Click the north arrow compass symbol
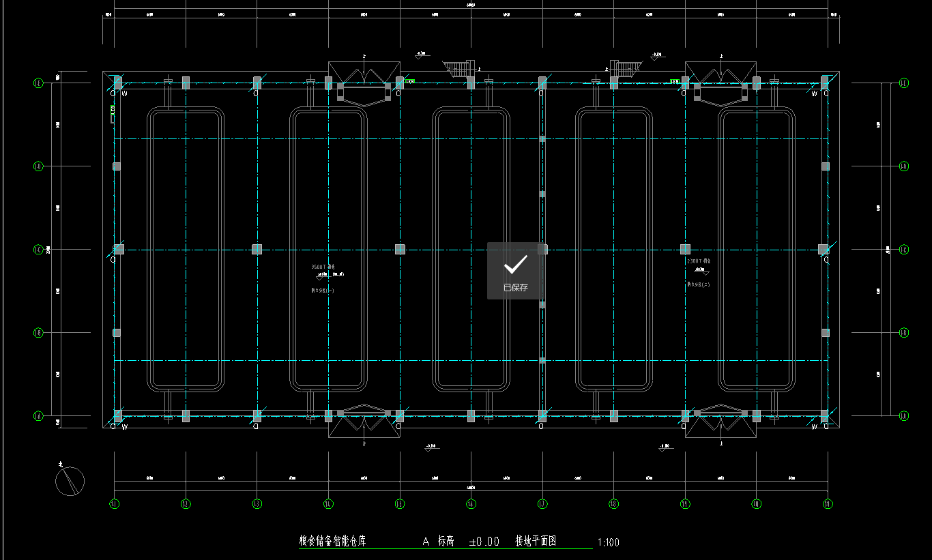 pos(70,480)
